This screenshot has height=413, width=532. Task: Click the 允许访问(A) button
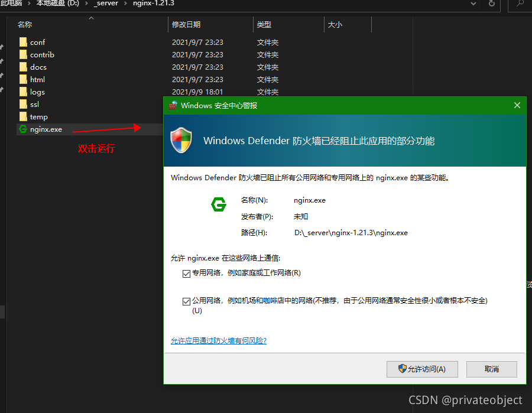coord(422,369)
